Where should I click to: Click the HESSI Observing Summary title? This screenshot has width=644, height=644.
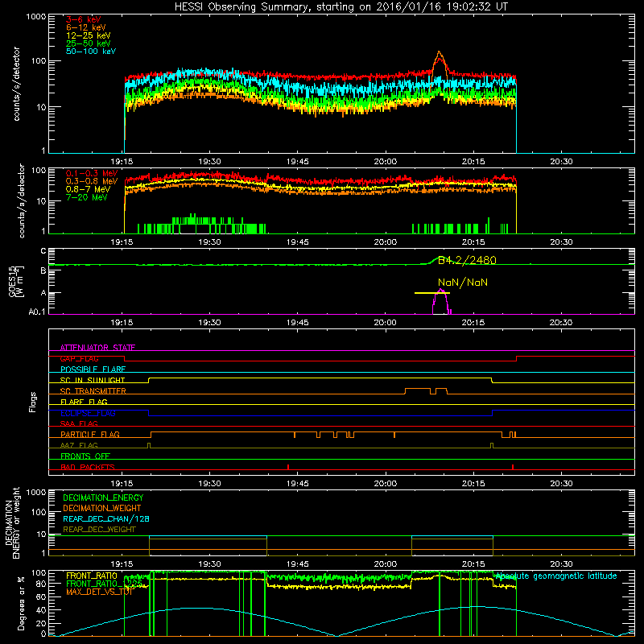coord(341,7)
